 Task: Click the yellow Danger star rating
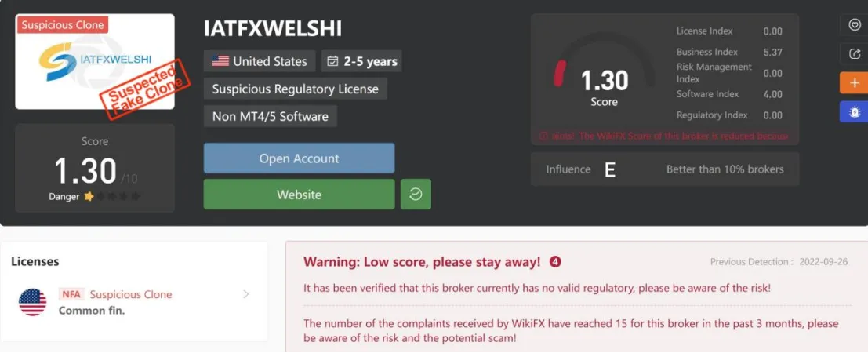[x=89, y=196]
